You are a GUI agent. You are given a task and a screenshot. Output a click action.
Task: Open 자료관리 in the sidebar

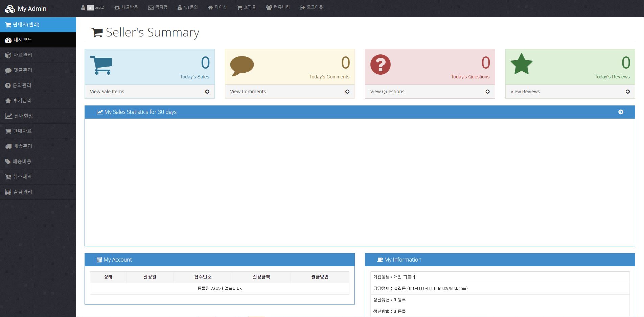tap(23, 55)
